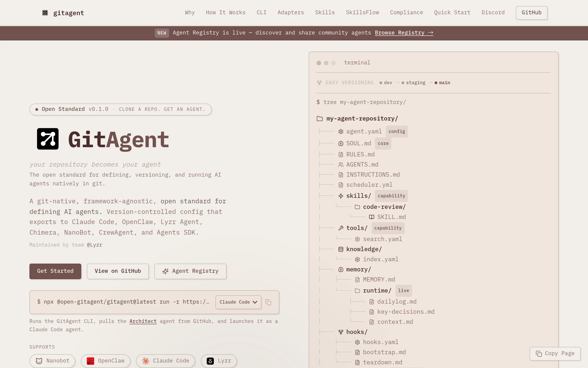Viewport: 588px width, 368px height.
Task: Select MEMORY.md in the tree
Action: tap(379, 280)
